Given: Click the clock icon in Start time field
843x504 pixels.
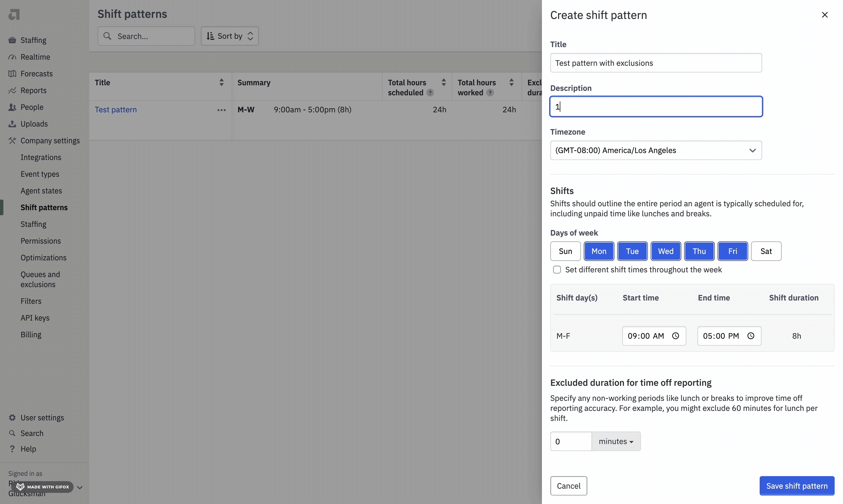Looking at the screenshot, I should [x=675, y=336].
